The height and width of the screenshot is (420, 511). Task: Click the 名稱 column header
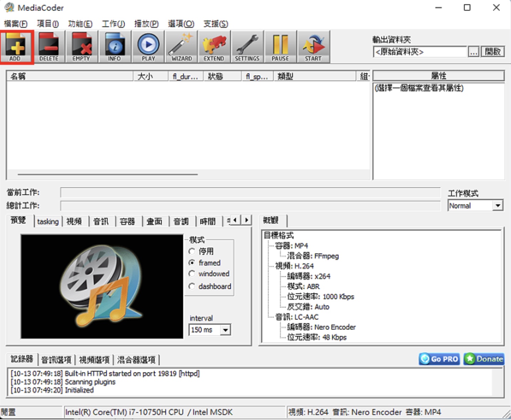(x=70, y=76)
